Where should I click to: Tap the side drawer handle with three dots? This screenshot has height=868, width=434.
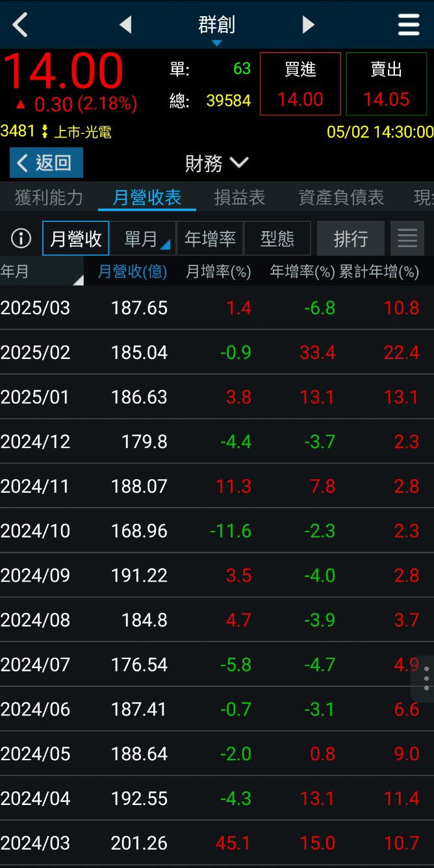pyautogui.click(x=425, y=678)
